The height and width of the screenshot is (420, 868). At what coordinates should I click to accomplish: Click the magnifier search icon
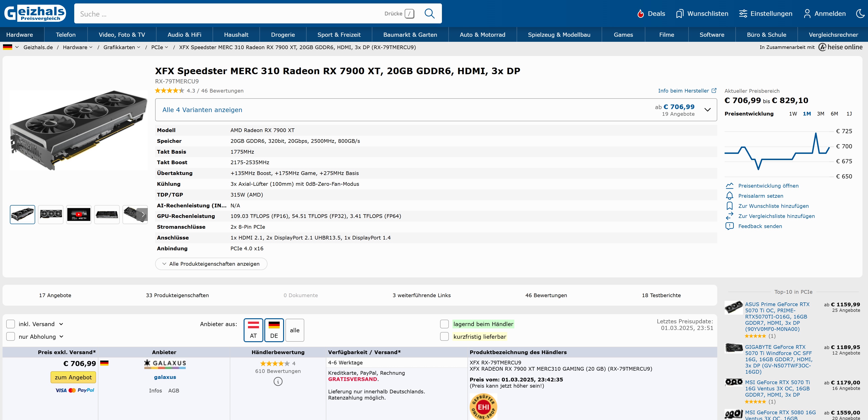[429, 14]
